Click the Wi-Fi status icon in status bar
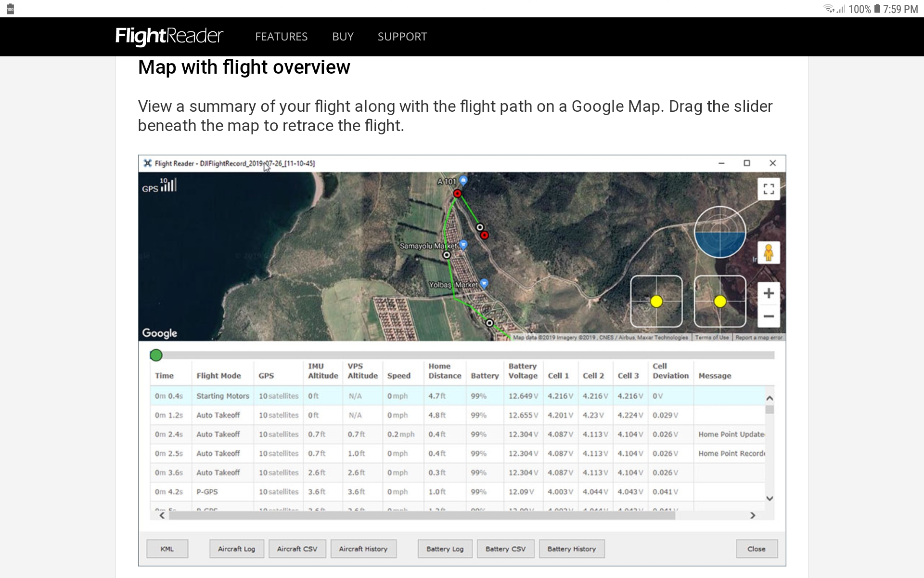This screenshot has height=578, width=924. [829, 9]
